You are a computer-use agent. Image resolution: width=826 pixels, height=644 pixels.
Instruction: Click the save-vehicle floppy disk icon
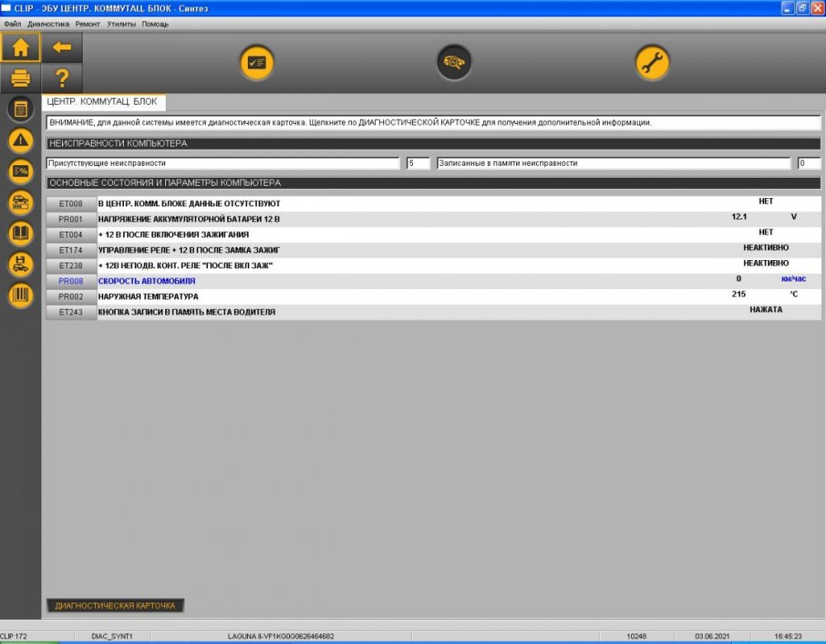pyautogui.click(x=21, y=264)
